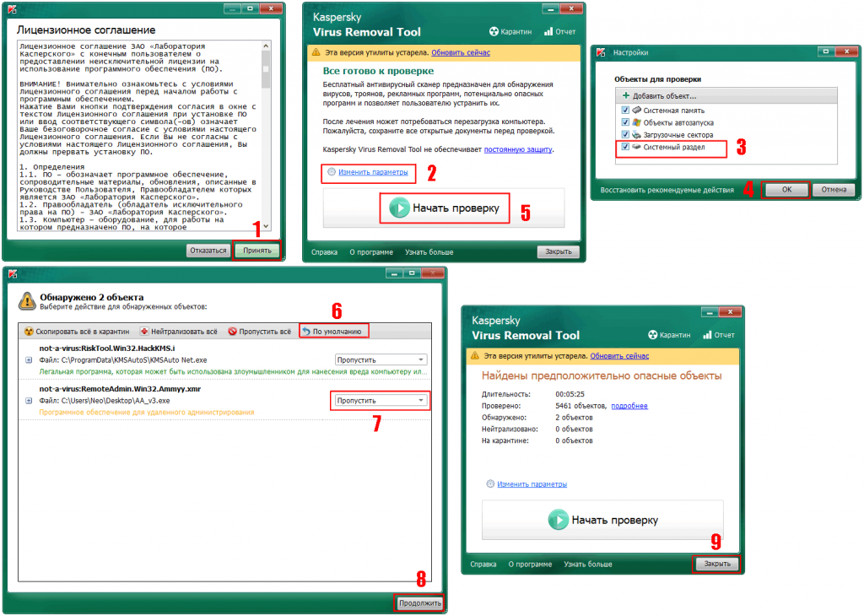This screenshot has width=864, height=616.
Task: Click 'Принять' to accept the license agreement
Action: (256, 251)
